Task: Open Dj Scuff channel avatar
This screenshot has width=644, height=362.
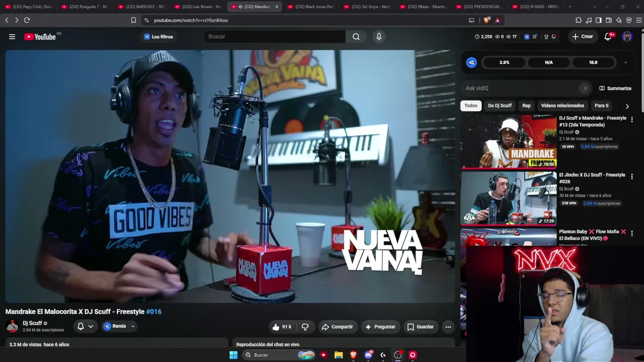Action: click(x=12, y=326)
